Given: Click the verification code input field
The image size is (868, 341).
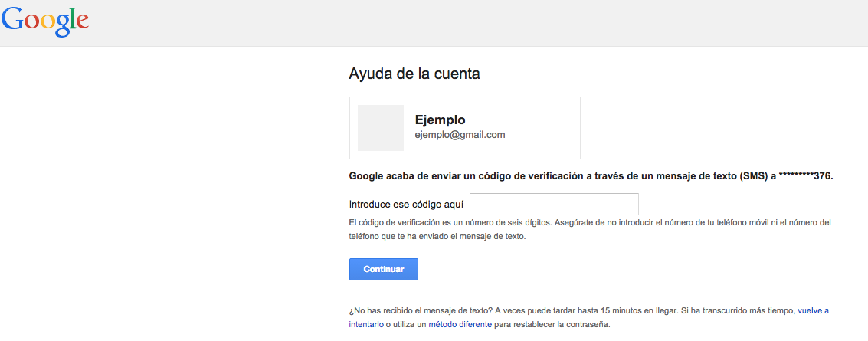Looking at the screenshot, I should [x=554, y=205].
